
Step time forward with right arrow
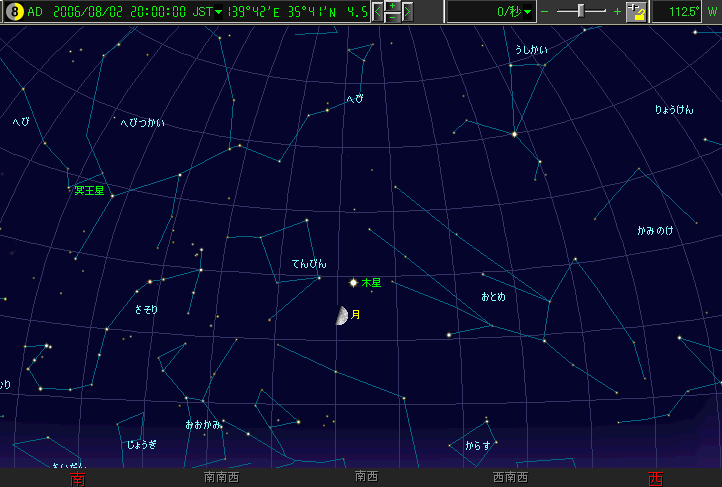click(408, 12)
